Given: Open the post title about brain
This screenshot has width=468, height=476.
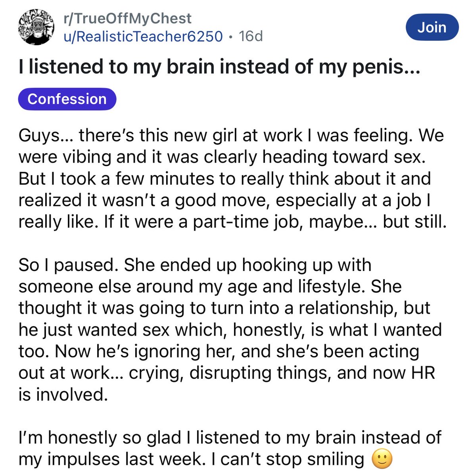Looking at the screenshot, I should click(218, 67).
